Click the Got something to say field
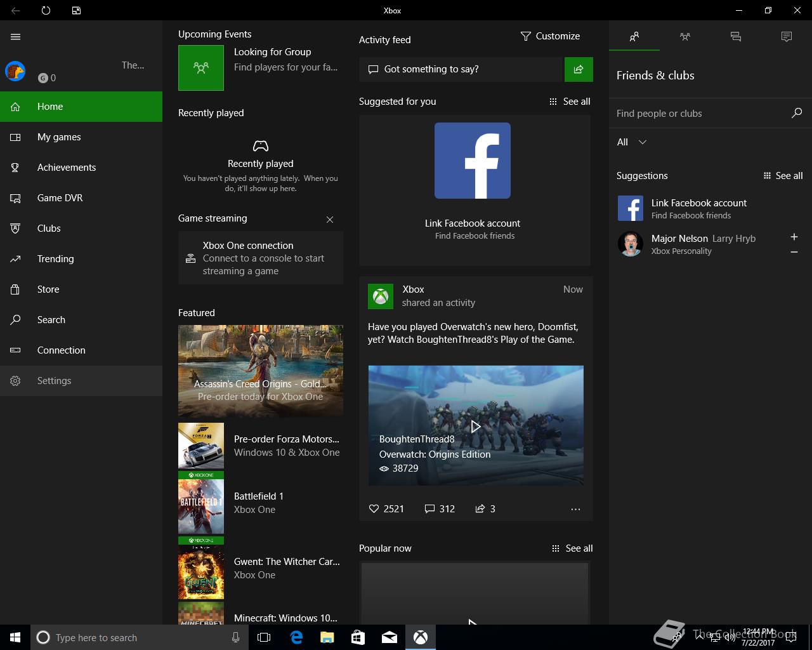812x650 pixels. coord(461,69)
